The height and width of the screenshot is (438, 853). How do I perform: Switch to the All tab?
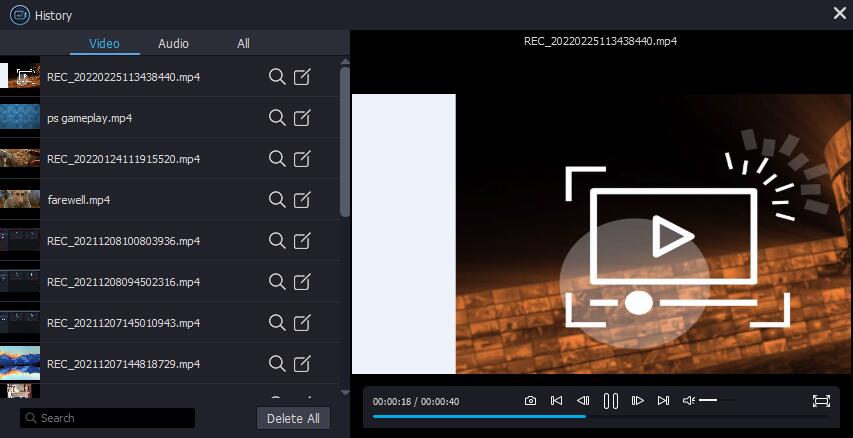[x=243, y=44]
